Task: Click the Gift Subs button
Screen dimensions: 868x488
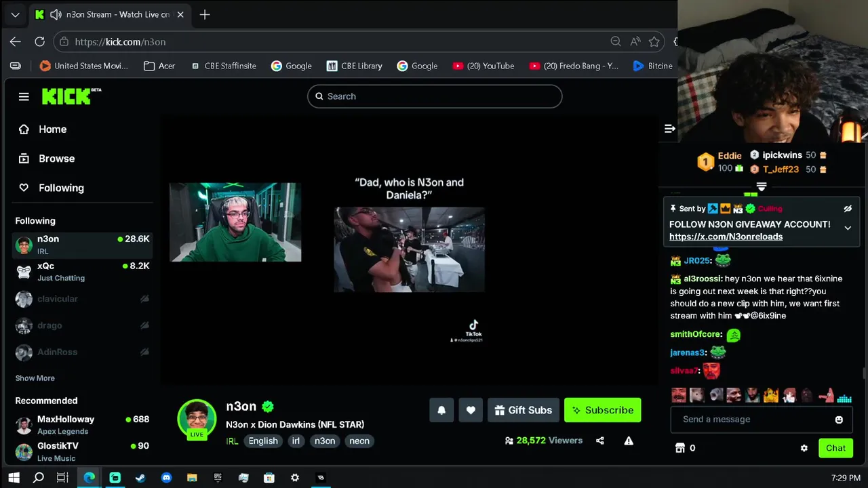Action: [524, 410]
